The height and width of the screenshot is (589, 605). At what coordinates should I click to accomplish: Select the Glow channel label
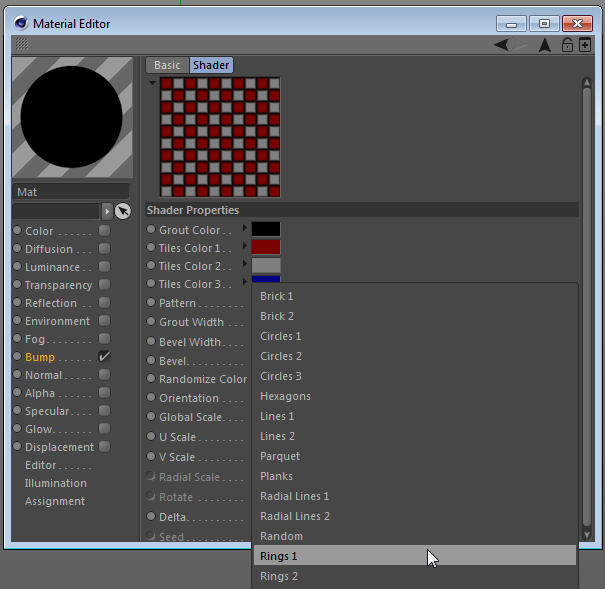point(38,429)
